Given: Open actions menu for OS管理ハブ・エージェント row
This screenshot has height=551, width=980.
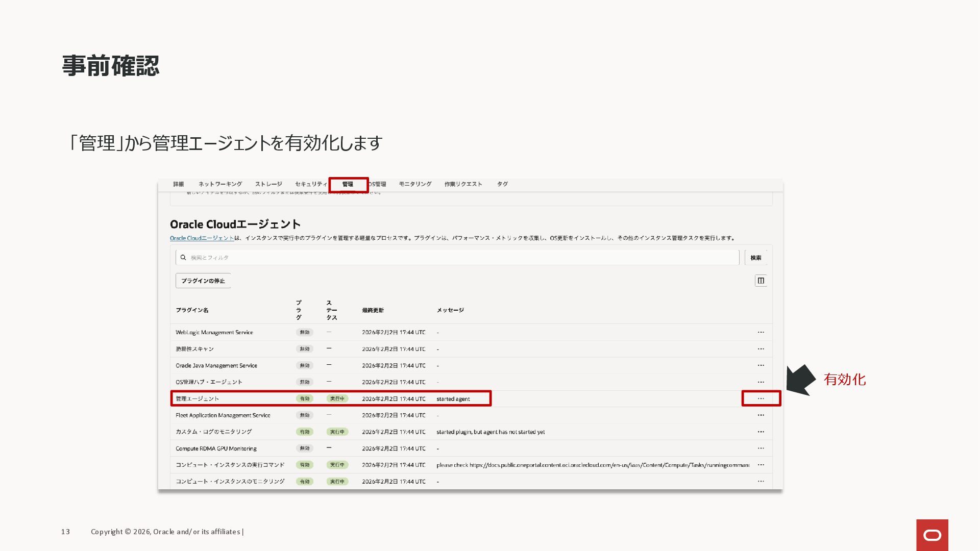Looking at the screenshot, I should tap(761, 382).
